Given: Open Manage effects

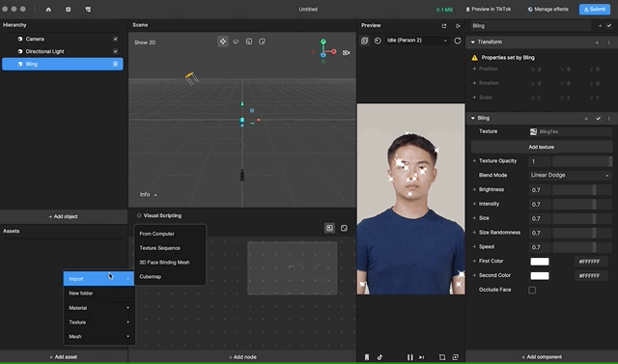Looking at the screenshot, I should [548, 9].
